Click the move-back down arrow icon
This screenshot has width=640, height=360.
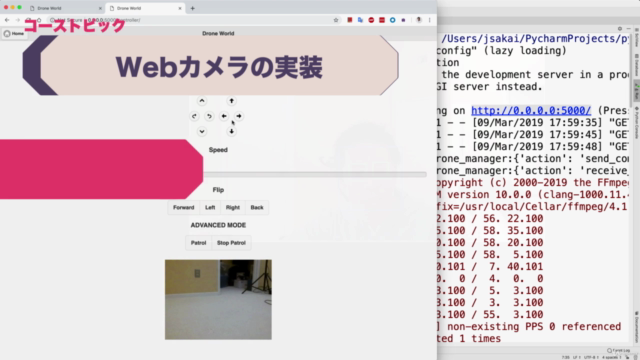point(231,131)
